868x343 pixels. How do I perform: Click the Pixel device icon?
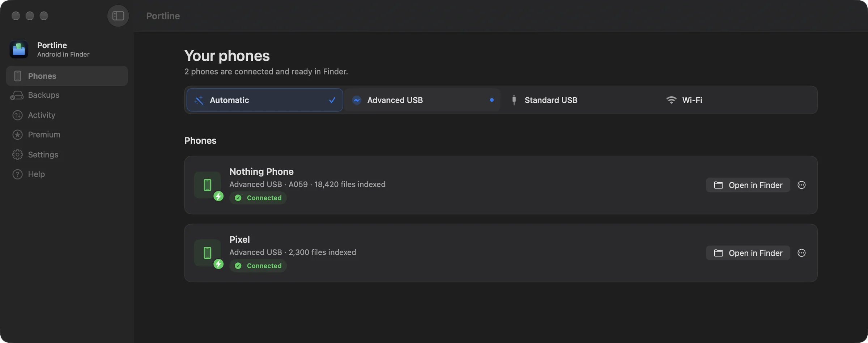[208, 253]
